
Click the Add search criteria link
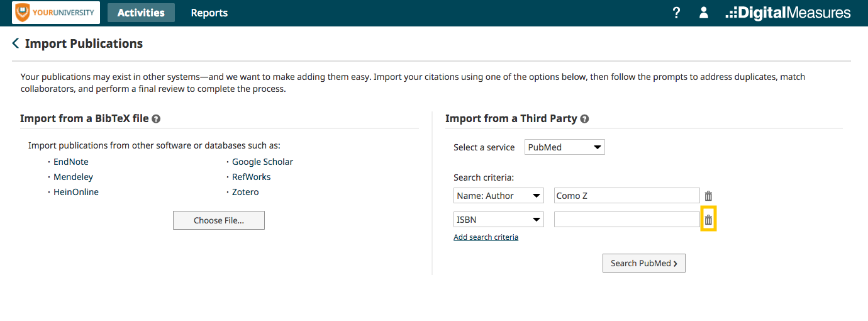tap(486, 237)
